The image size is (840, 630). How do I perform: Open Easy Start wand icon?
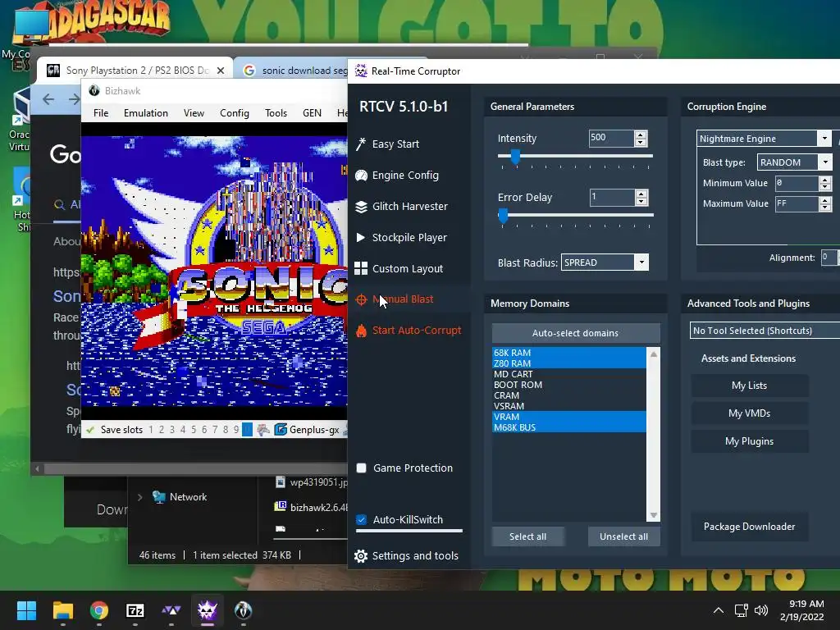coord(361,144)
